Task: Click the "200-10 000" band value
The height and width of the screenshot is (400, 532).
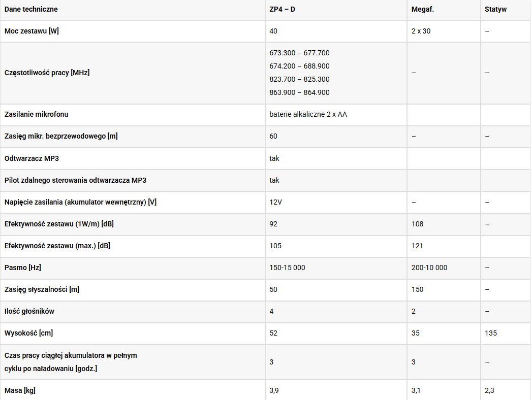Action: [x=429, y=268]
